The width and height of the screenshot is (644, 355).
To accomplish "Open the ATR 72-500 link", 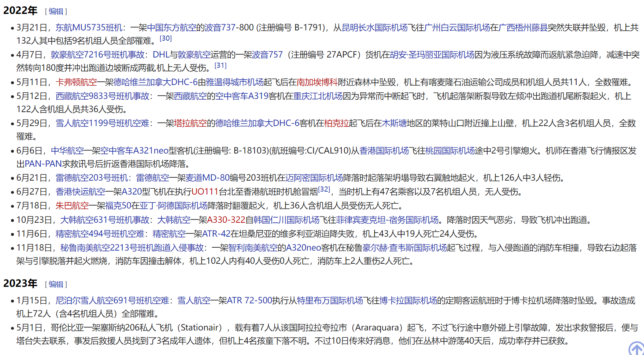I will click(x=250, y=300).
